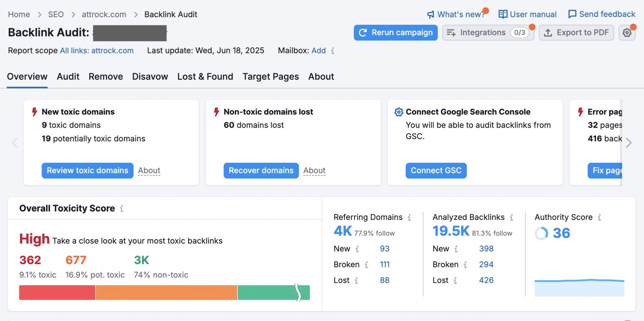Open the settings gear icon
644x321 pixels.
[x=627, y=33]
